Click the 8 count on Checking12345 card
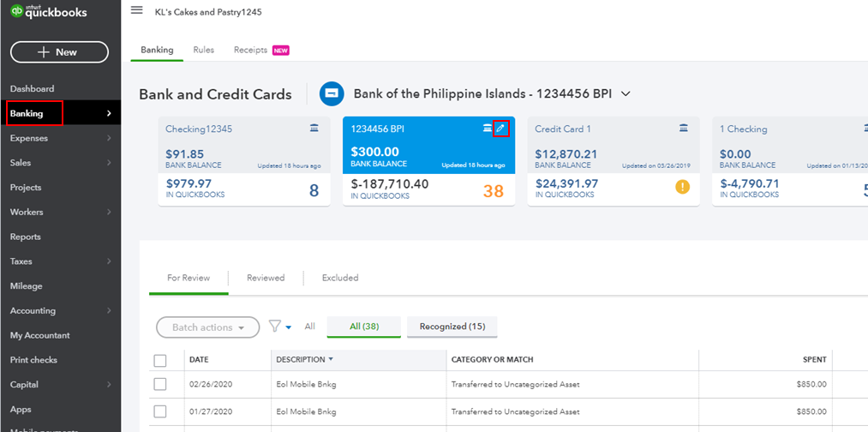Viewport: 868px width, 432px height. pos(314,191)
